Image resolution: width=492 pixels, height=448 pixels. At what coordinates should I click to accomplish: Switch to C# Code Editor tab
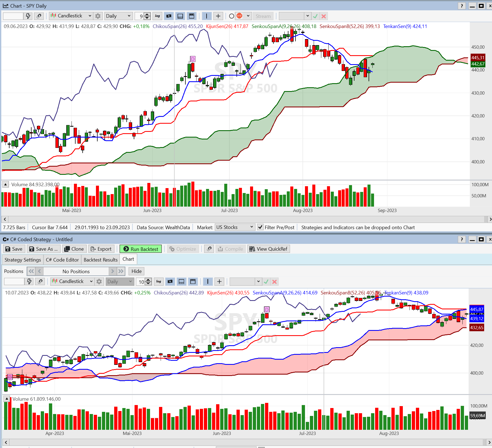(x=62, y=260)
